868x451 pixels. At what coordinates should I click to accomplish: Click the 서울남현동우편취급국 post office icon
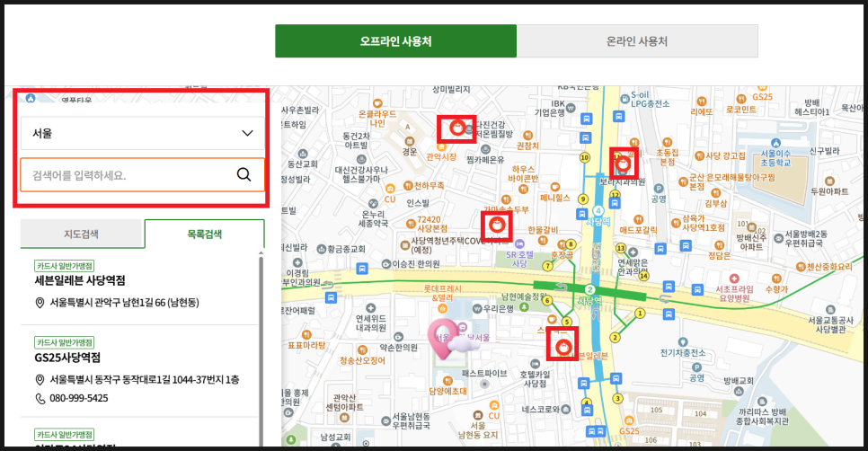pos(385,420)
